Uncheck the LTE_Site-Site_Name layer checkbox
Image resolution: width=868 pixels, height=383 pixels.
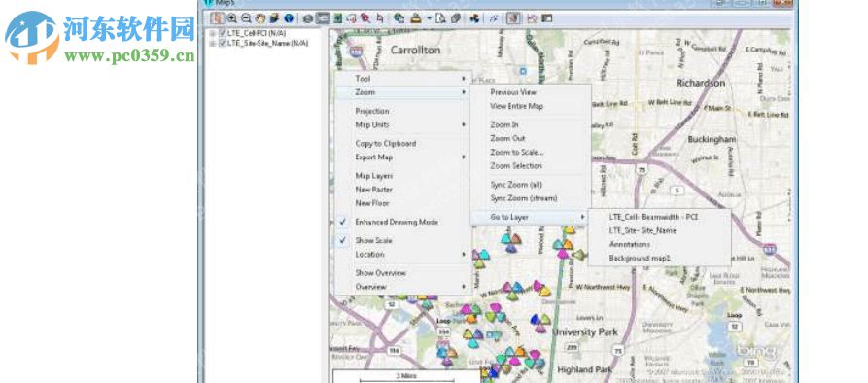[x=223, y=43]
